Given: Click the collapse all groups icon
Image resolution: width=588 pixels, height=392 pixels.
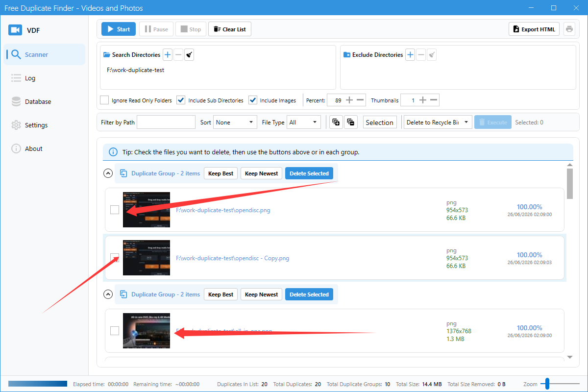Looking at the screenshot, I should point(351,122).
